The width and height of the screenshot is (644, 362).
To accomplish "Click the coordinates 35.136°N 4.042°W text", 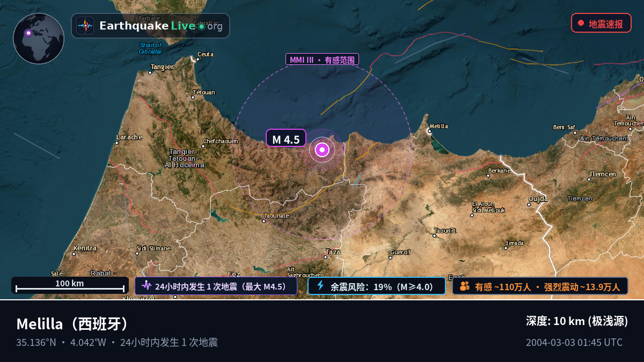I will 61,342.
